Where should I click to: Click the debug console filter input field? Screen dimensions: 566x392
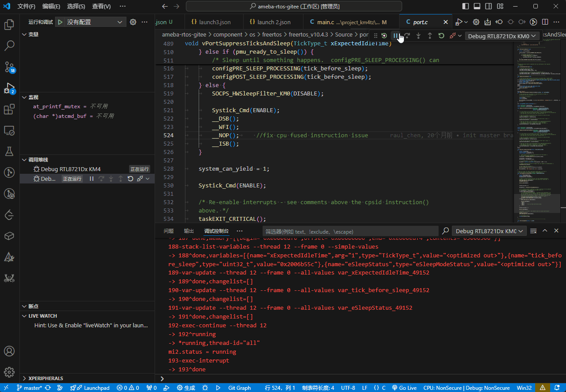click(x=350, y=231)
